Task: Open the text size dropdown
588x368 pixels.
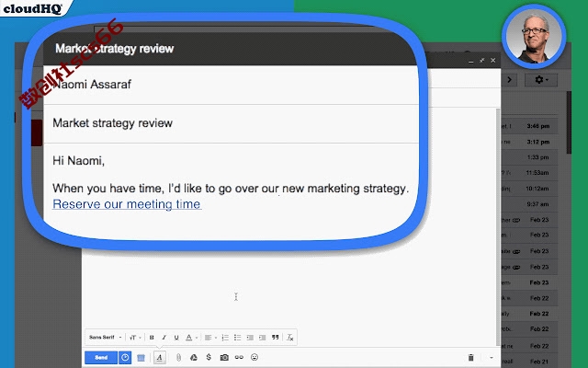Action: [135, 338]
